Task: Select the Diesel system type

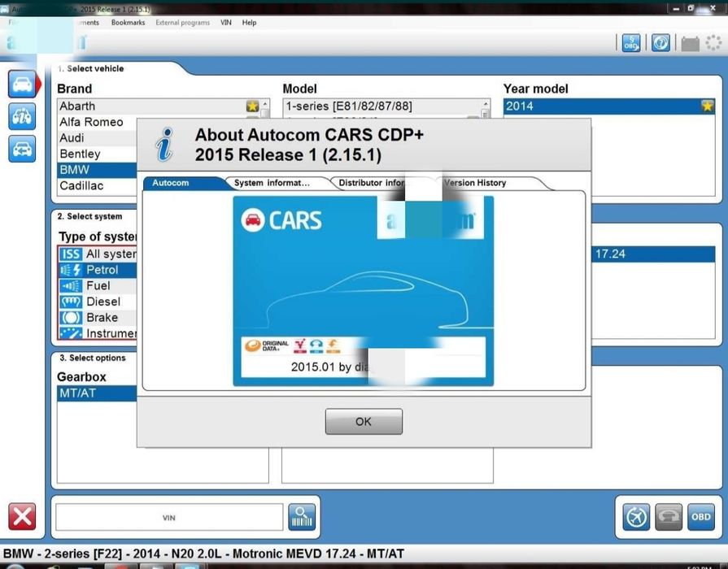Action: pyautogui.click(x=98, y=302)
